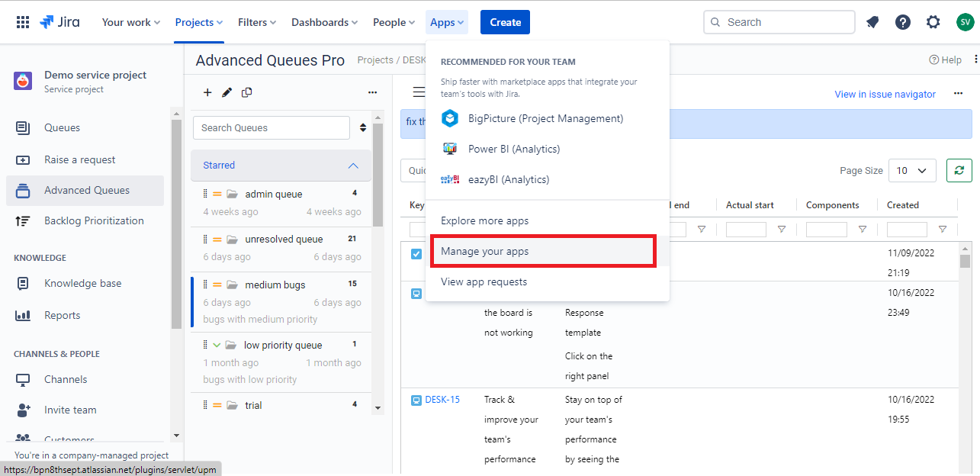This screenshot has height=476, width=980.
Task: Click the pencil edit queue icon
Action: click(227, 92)
